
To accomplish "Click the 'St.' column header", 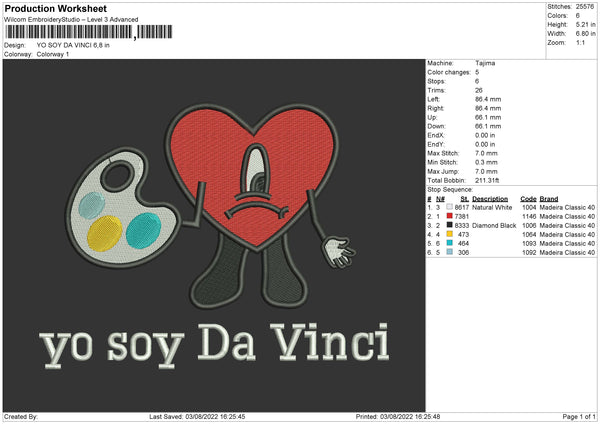I will click(x=465, y=199).
